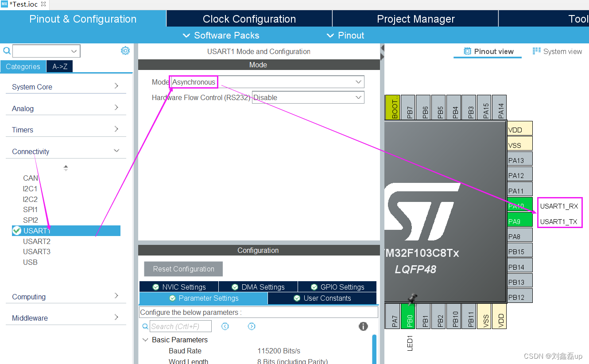Expand the Middleware category
Viewport: 589px width, 364px height.
(66, 318)
